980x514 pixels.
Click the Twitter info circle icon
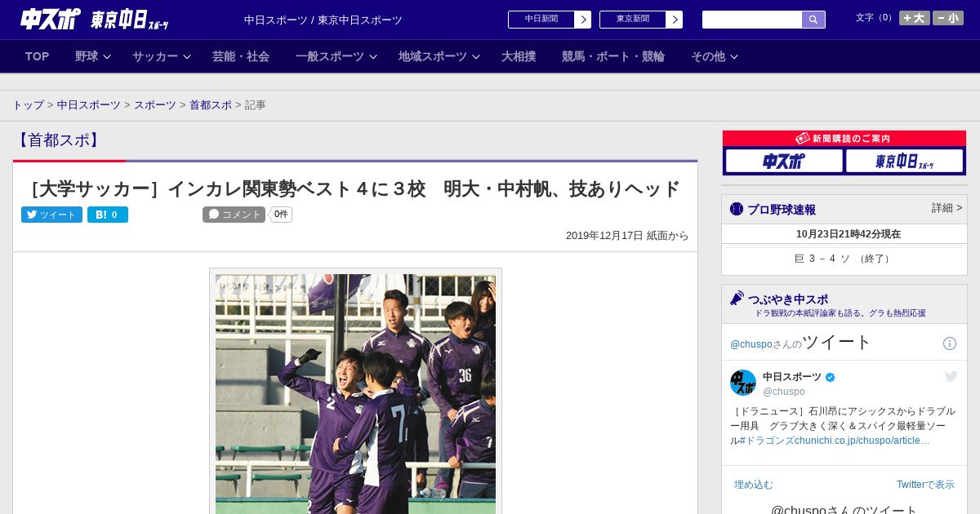tap(950, 343)
